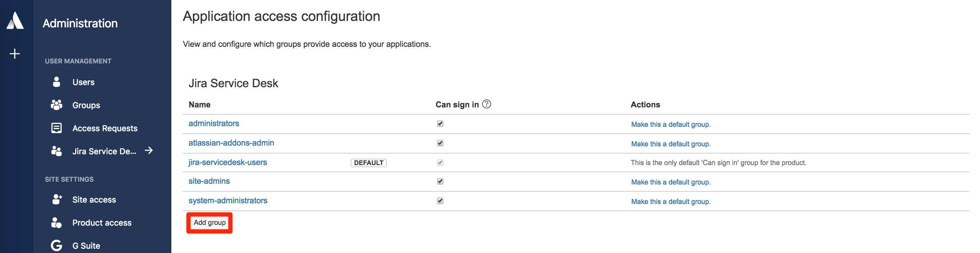Click the Site access icon

pyautogui.click(x=56, y=199)
